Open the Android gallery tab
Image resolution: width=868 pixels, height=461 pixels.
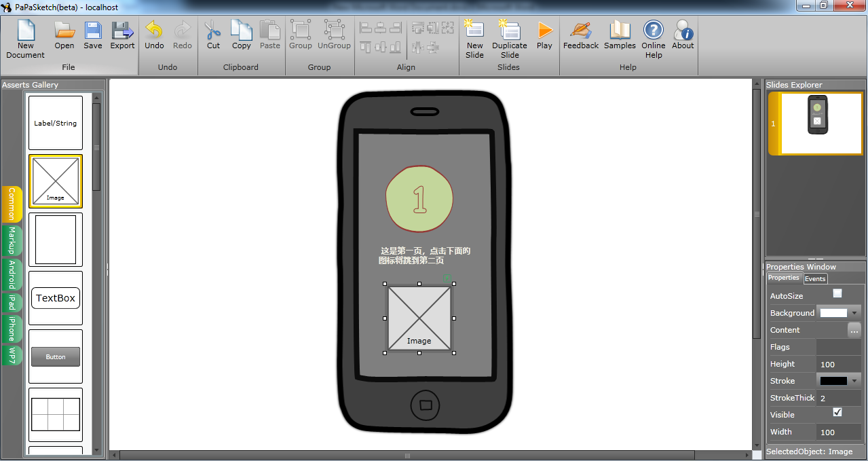point(12,274)
